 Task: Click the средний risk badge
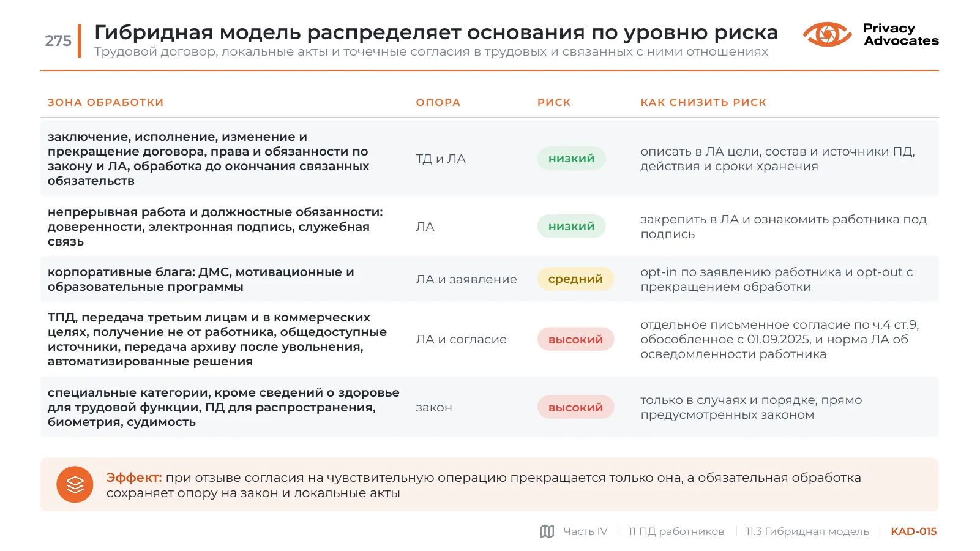pyautogui.click(x=575, y=279)
